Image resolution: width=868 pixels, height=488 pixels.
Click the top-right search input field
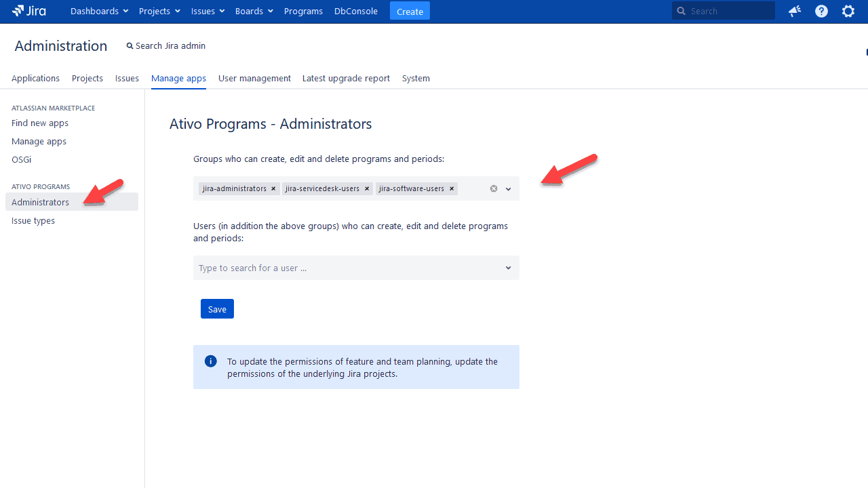(726, 10)
